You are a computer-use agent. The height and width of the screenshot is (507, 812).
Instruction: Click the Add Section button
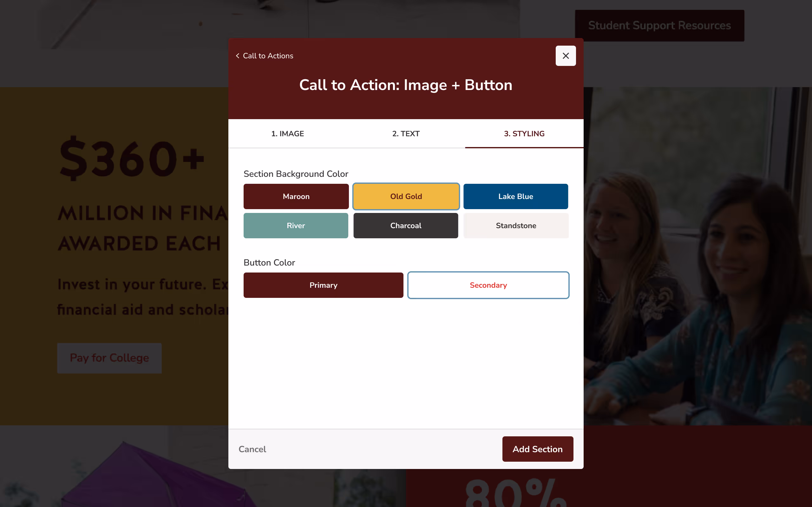point(538,449)
